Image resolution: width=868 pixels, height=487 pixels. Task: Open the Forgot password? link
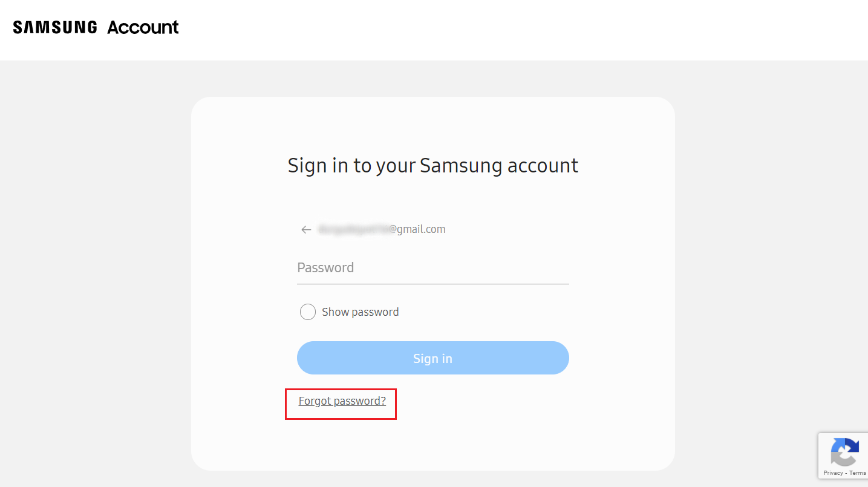point(342,401)
